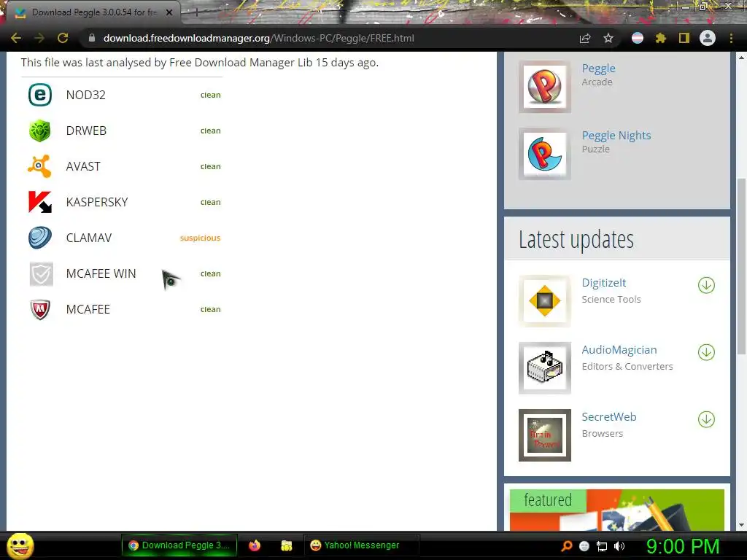Open Yahoo! Messenger taskbar button
747x560 pixels.
tap(361, 545)
